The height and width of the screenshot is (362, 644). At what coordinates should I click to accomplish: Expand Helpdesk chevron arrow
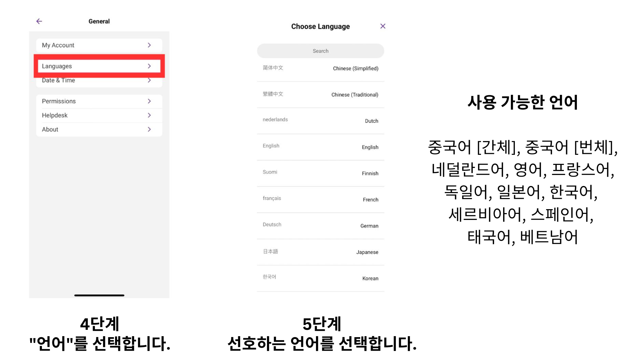pos(149,115)
